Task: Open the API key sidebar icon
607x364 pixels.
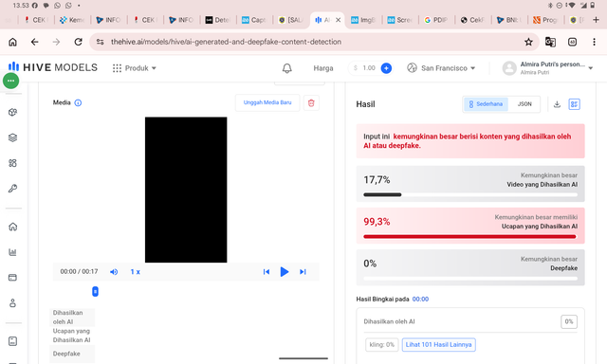Action: [x=12, y=189]
